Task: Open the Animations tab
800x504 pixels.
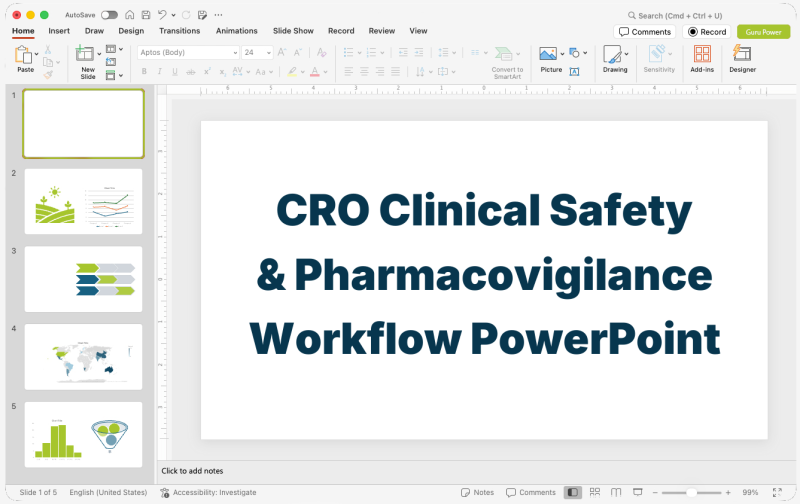Action: (237, 31)
